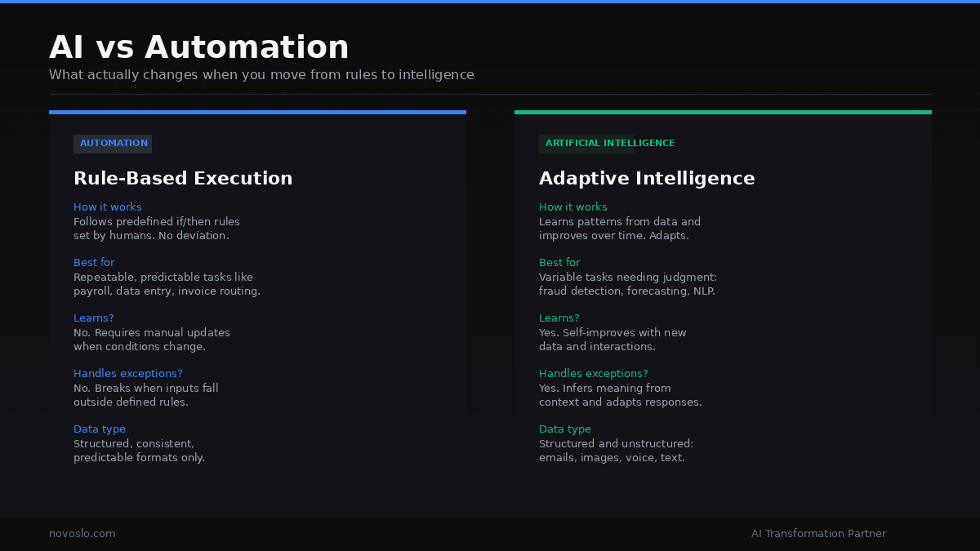Image resolution: width=980 pixels, height=551 pixels.
Task: Click 'Handles exceptions?' in the AI card
Action: click(x=593, y=373)
